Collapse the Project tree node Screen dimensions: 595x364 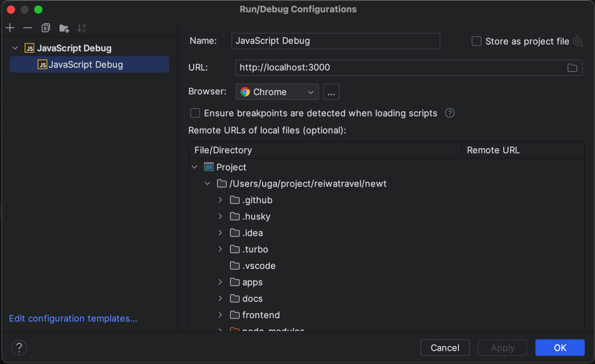194,167
